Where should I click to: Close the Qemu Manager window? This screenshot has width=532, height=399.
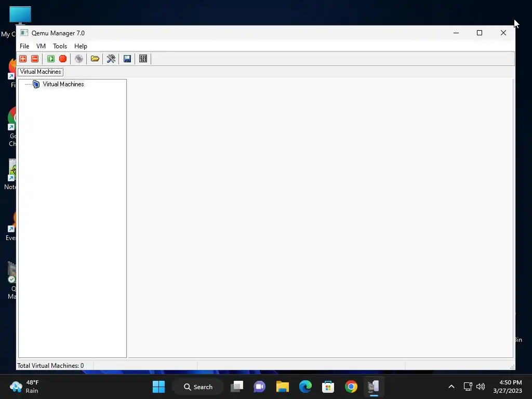click(503, 33)
